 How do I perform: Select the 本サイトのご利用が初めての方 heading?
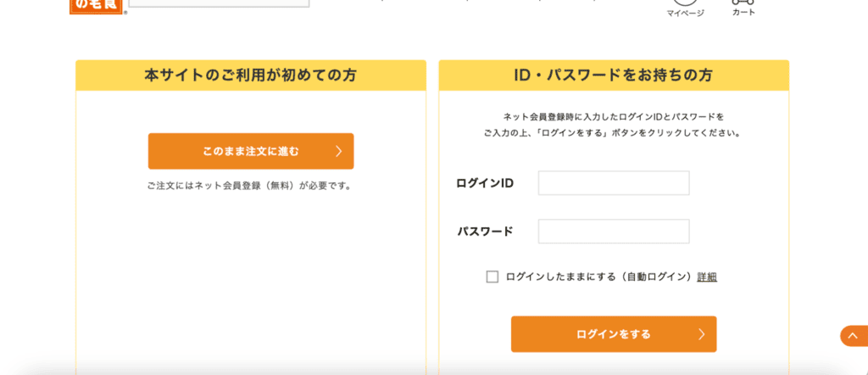[x=251, y=76]
